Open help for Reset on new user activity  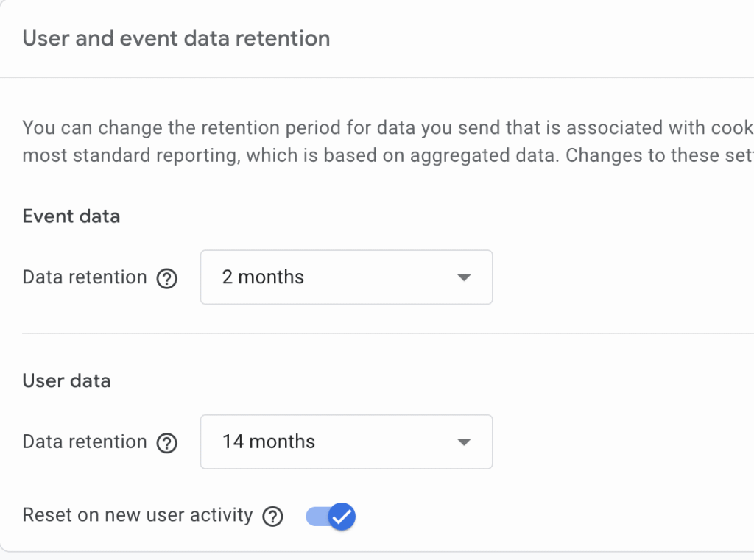(x=272, y=517)
